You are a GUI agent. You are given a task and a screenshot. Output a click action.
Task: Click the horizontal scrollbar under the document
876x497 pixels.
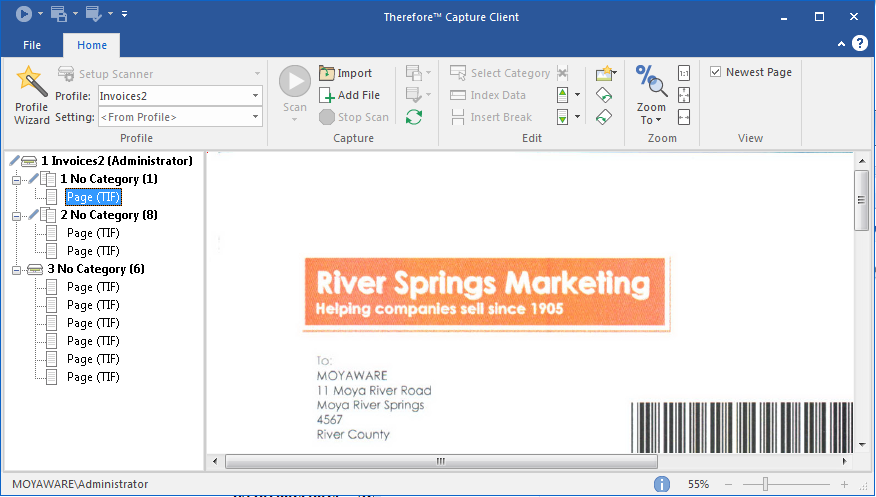[x=440, y=461]
